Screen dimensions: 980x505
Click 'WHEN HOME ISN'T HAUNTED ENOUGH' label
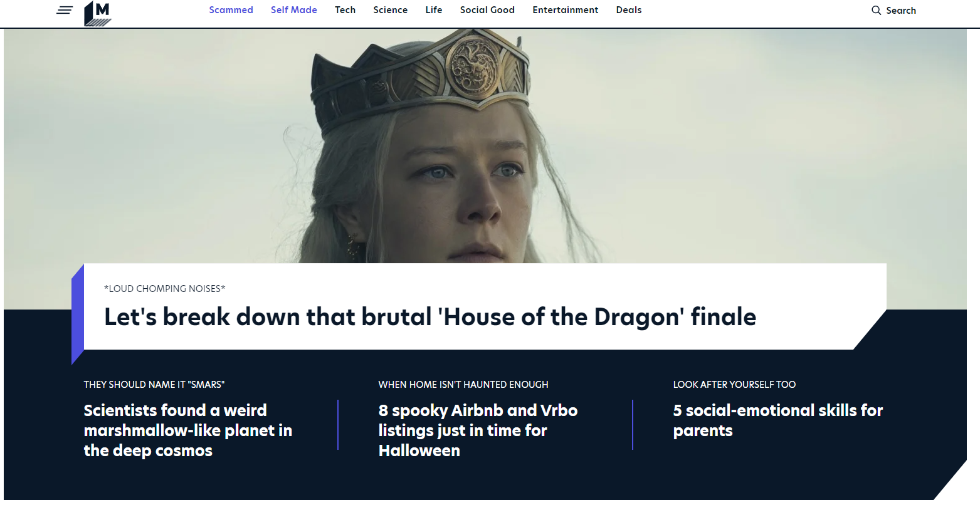463,385
